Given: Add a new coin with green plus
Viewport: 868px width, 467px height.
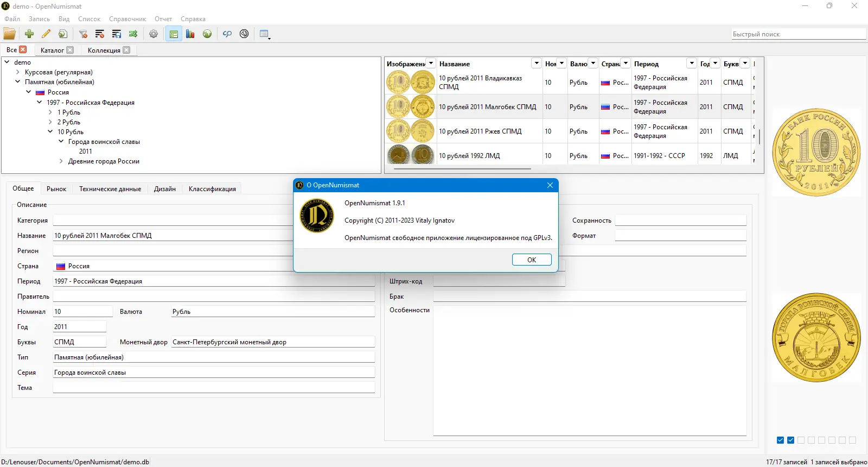Looking at the screenshot, I should pyautogui.click(x=29, y=34).
